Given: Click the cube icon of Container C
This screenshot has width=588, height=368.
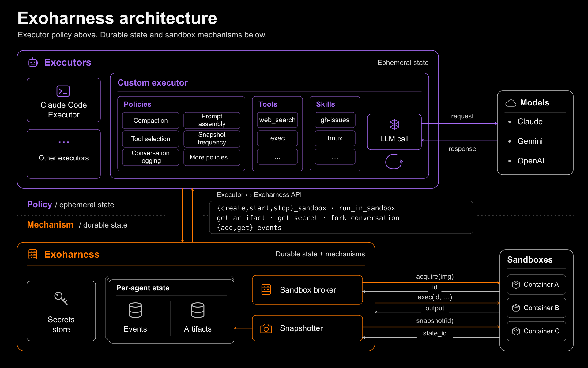Looking at the screenshot, I should (x=516, y=331).
